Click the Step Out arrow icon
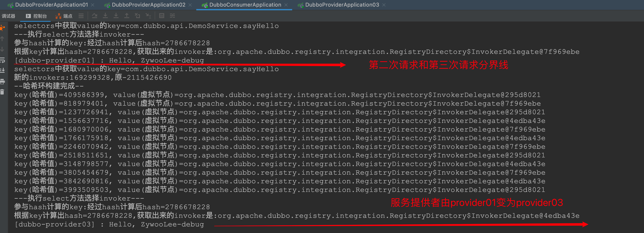The width and height of the screenshot is (644, 233). (x=127, y=16)
